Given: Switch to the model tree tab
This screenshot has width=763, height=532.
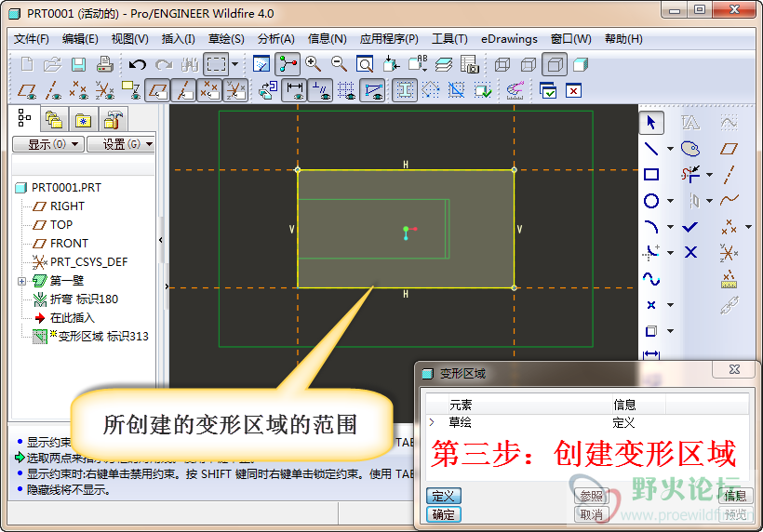Looking at the screenshot, I should pyautogui.click(x=24, y=118).
